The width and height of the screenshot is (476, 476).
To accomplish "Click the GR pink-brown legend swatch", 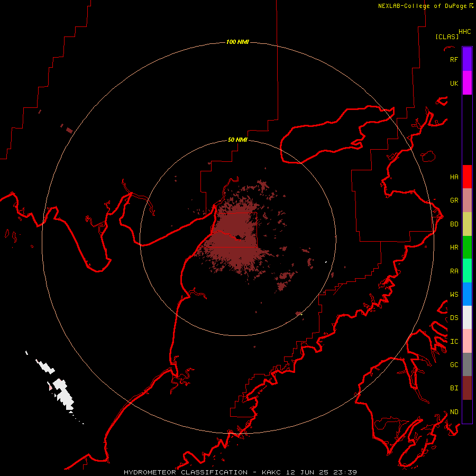I will [x=467, y=200].
